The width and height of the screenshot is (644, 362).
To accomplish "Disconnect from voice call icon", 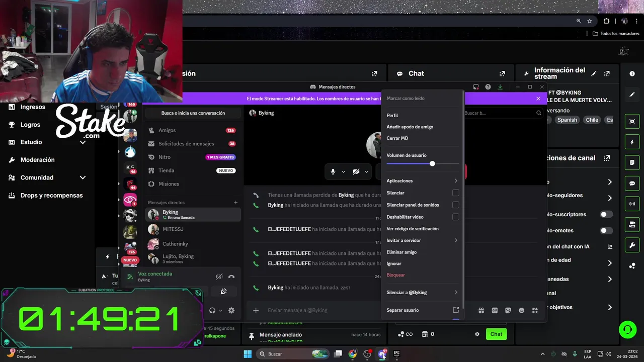I will [231, 277].
